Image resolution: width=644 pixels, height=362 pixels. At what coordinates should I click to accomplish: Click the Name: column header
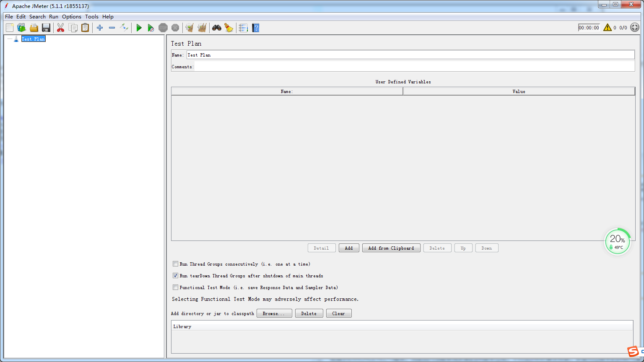[287, 91]
